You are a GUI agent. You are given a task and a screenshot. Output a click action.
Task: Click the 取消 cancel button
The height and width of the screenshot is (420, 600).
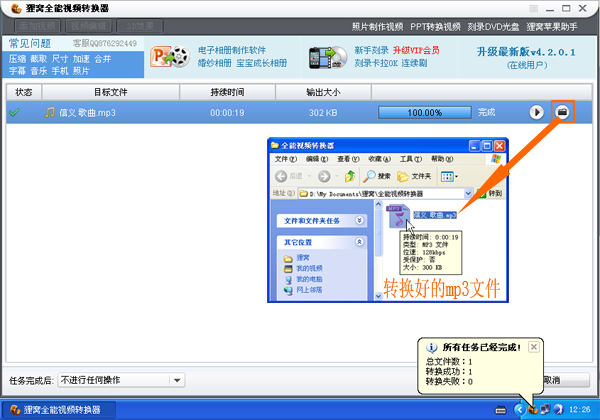point(566,380)
